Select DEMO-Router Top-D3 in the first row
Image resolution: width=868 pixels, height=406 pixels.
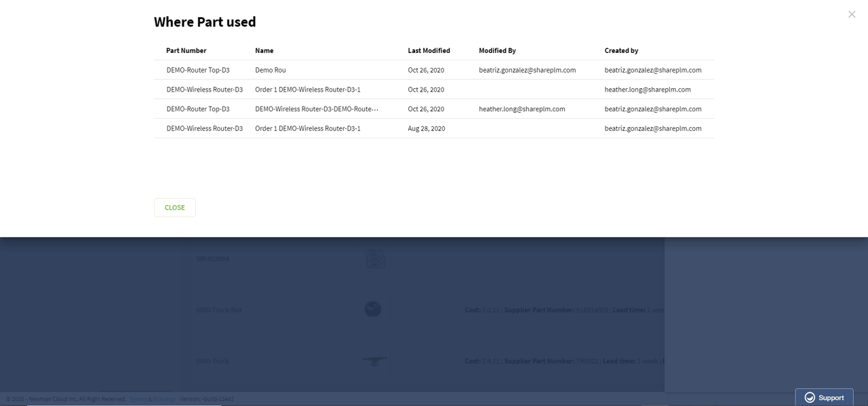(199, 70)
